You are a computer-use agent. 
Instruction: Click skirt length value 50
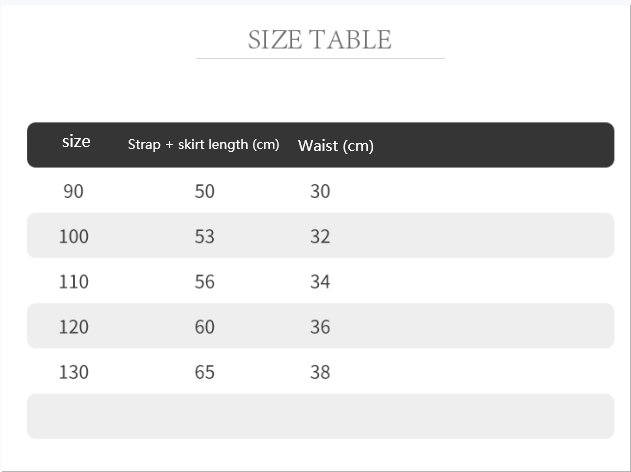click(204, 191)
